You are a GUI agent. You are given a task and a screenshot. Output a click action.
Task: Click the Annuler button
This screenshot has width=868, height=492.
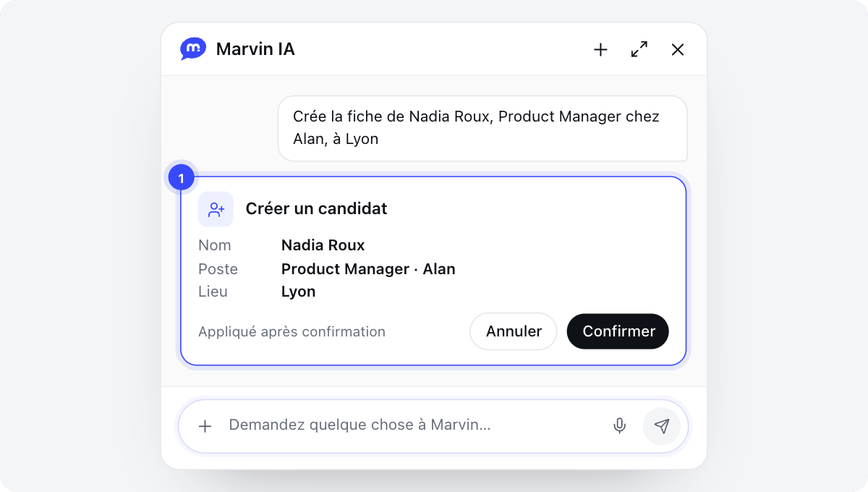[x=514, y=331]
